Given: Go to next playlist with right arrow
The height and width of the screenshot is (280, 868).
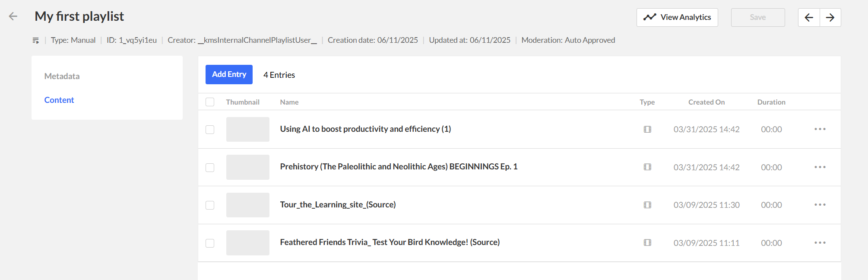Looking at the screenshot, I should point(830,17).
